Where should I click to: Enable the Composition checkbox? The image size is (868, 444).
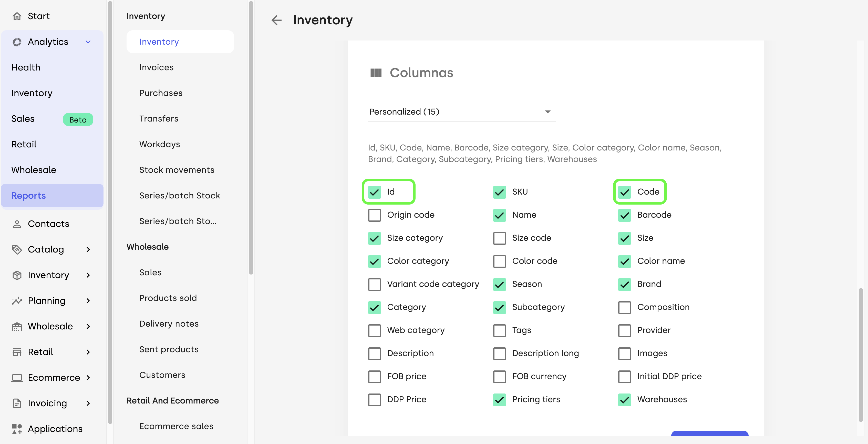coord(624,307)
